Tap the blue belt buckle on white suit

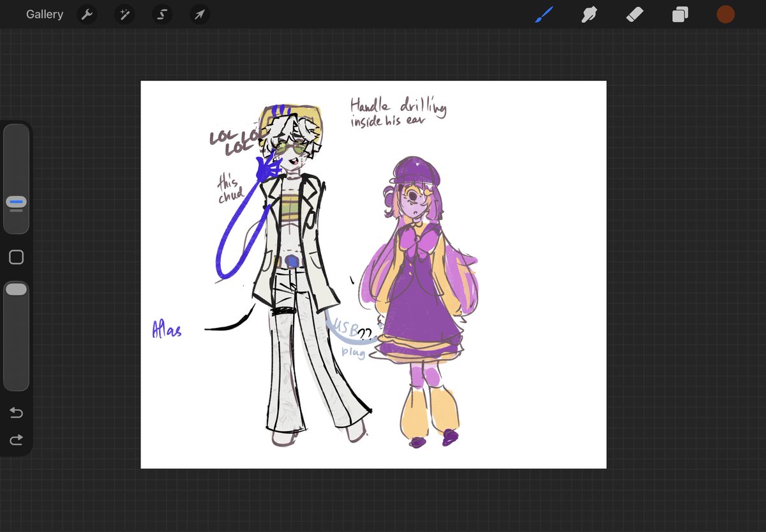(x=292, y=261)
